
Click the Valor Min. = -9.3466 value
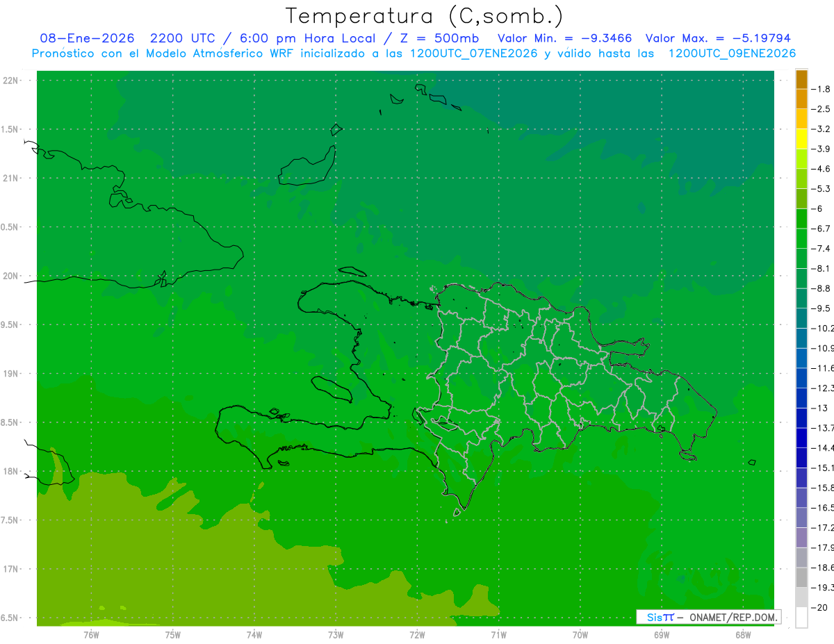[565, 38]
